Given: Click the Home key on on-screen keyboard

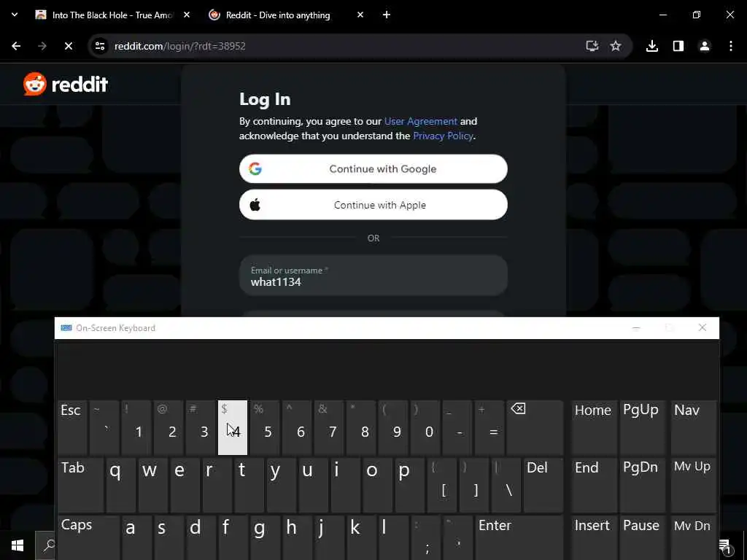Looking at the screenshot, I should click(x=593, y=427).
